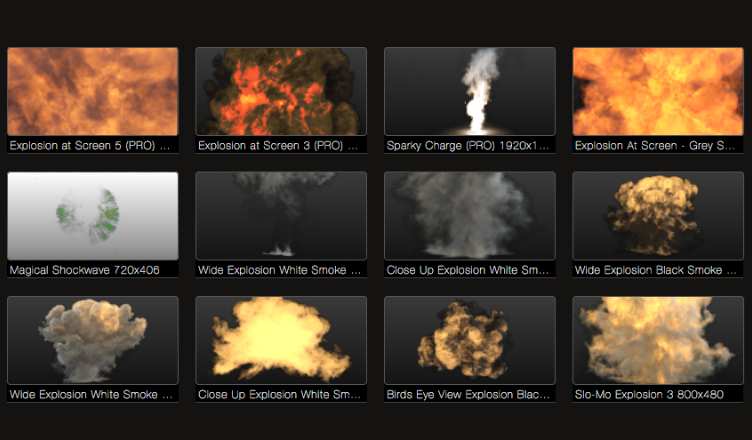Click the "Explosion at Screen 5 (PRO) ..." label

(90, 146)
